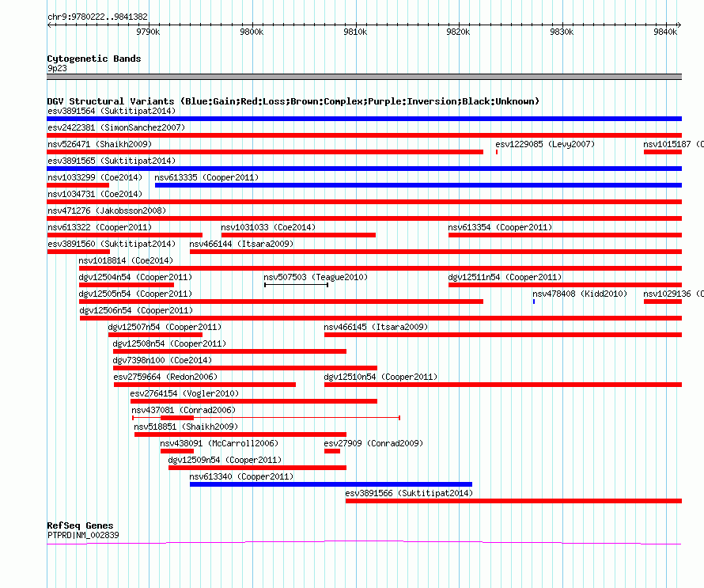Click the nsv613354 (Cooper2011) label
The image size is (704, 588).
tap(500, 227)
